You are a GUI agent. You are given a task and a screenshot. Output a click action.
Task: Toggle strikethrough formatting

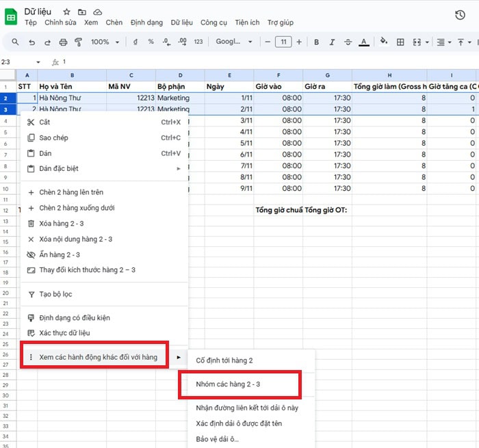348,42
